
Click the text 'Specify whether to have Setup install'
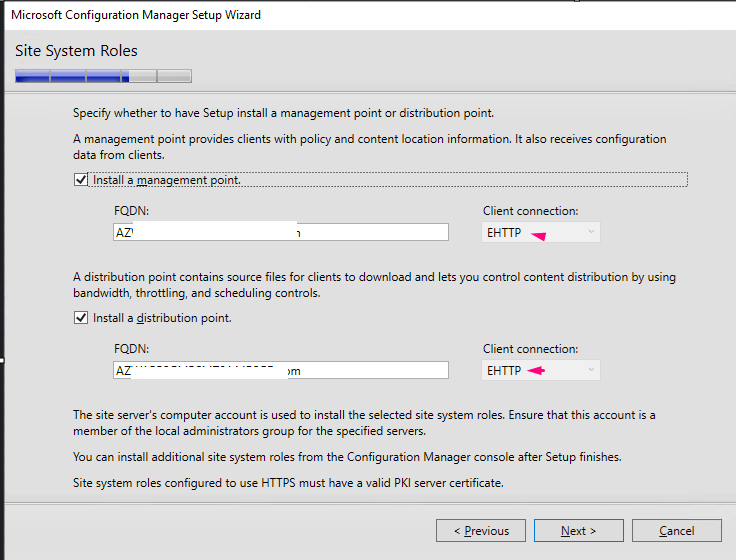tap(284, 113)
